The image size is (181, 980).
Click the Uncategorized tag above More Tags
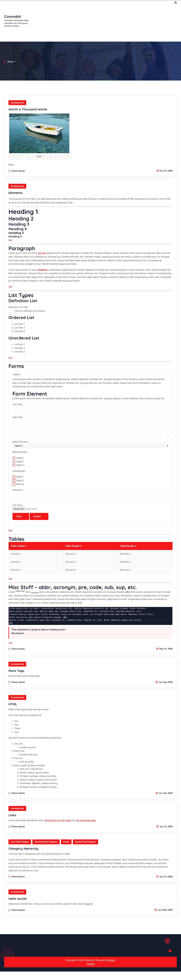pyautogui.click(x=17, y=664)
